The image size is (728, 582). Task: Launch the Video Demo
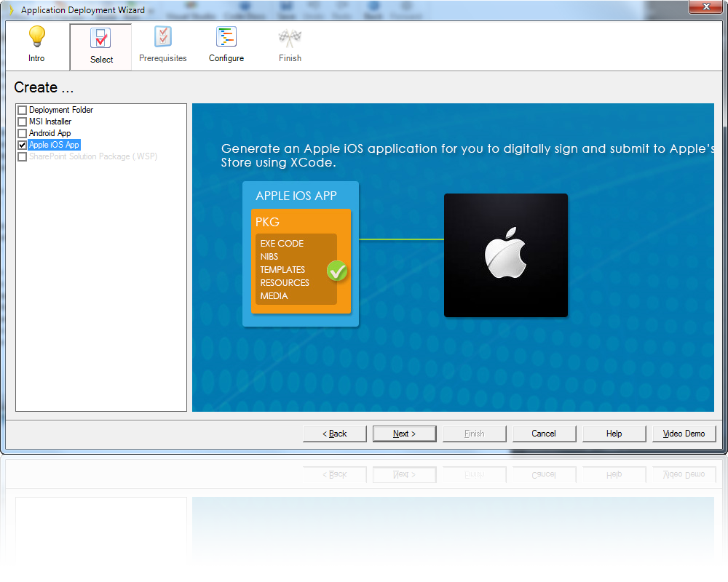coord(684,434)
